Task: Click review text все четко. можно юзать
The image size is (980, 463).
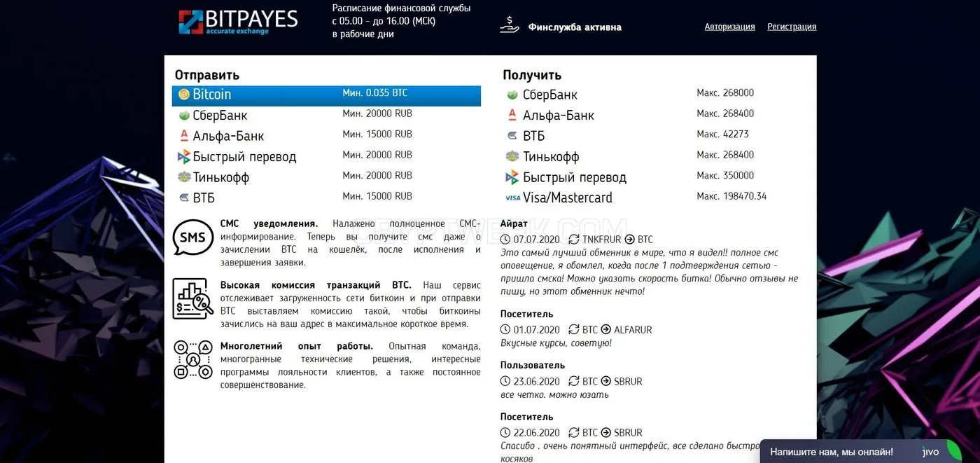Action: click(x=554, y=395)
